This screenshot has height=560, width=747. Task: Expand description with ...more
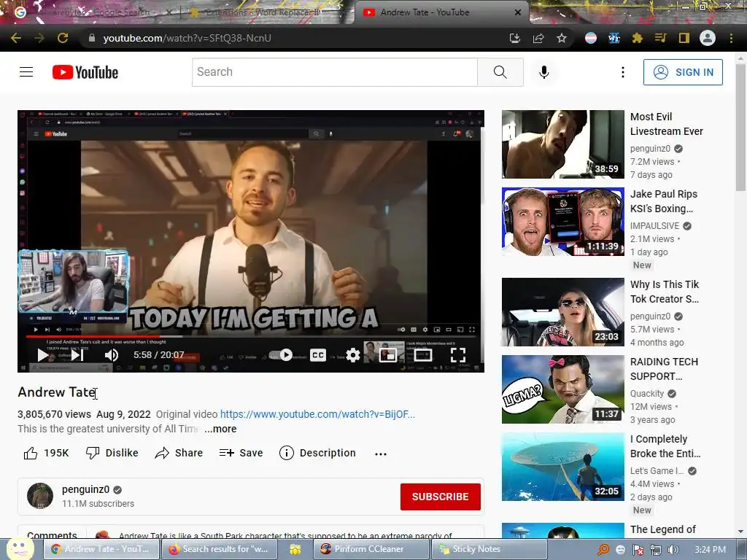pos(220,429)
